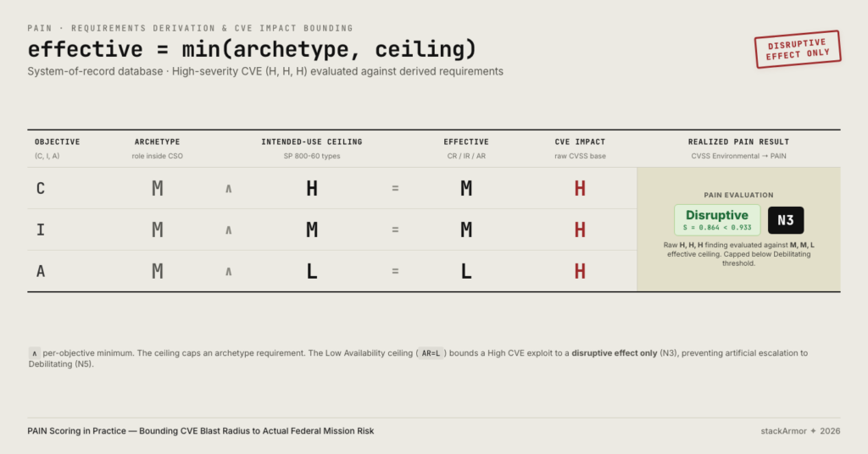
Task: Click the 'S = 0.864 < 0.933' score text
Action: point(717,228)
